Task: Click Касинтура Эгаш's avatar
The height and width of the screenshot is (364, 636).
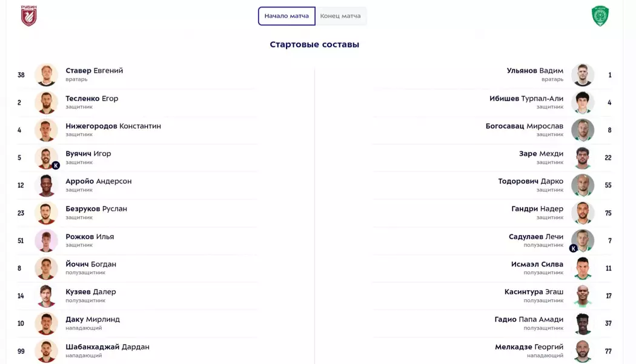Action: (x=583, y=296)
